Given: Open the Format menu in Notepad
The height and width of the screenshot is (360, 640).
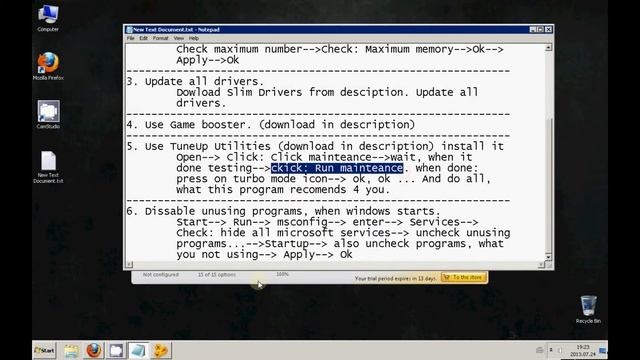Looking at the screenshot, I should tap(160, 38).
